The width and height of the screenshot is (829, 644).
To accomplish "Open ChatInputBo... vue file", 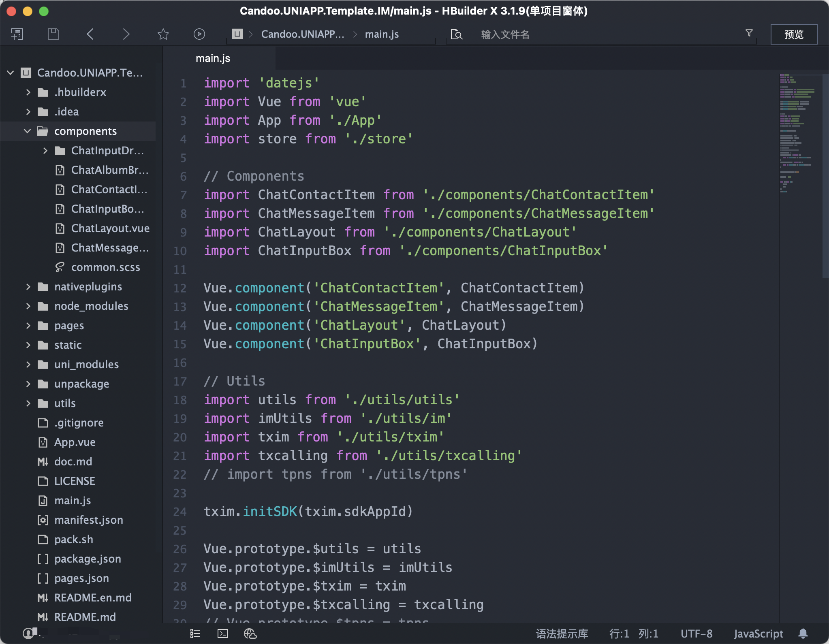I will 108,209.
